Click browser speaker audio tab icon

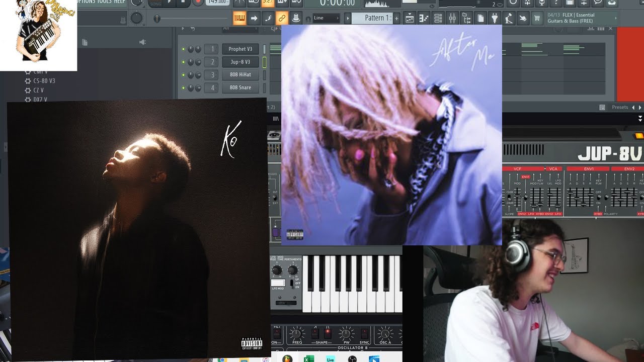tap(142, 42)
